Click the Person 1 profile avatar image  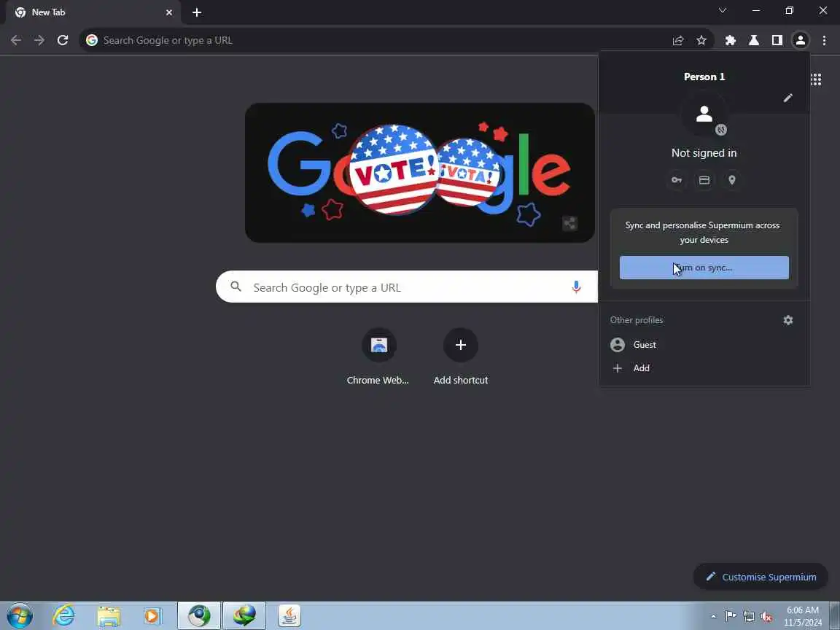pos(704,114)
